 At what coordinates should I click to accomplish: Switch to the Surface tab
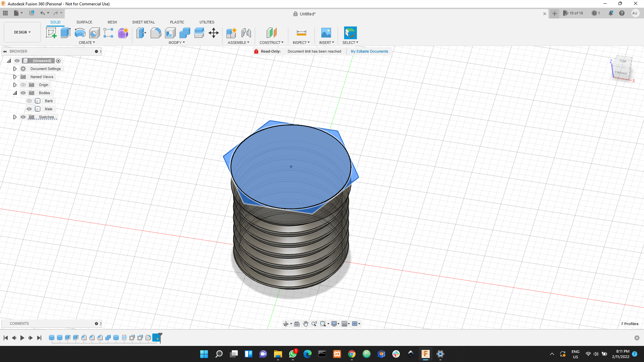[x=84, y=22]
